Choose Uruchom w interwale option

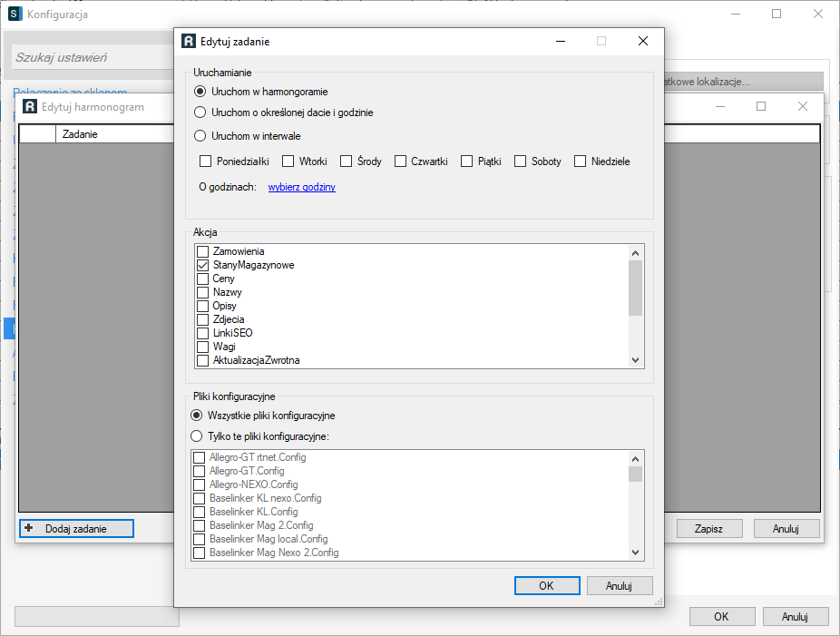pyautogui.click(x=200, y=135)
